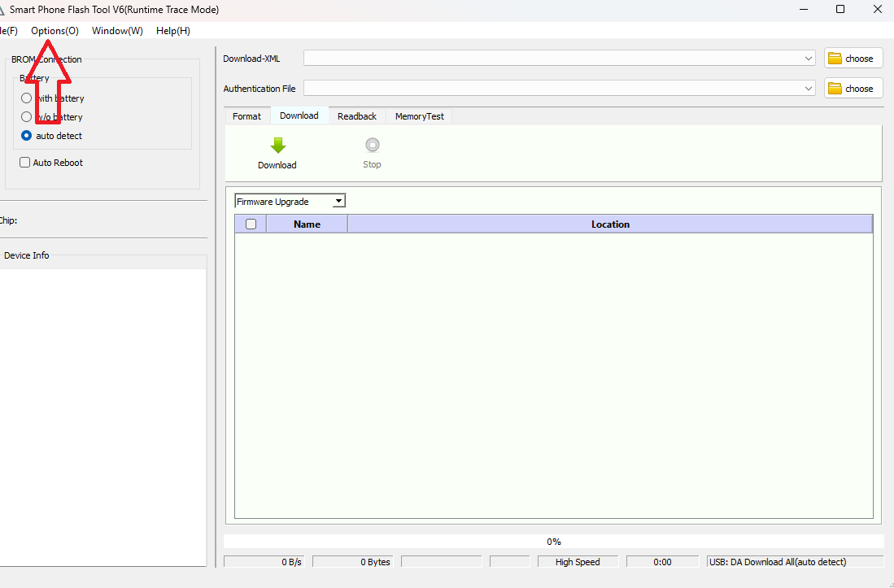Minimize the Flash Tool window
The image size is (894, 588).
click(803, 9)
